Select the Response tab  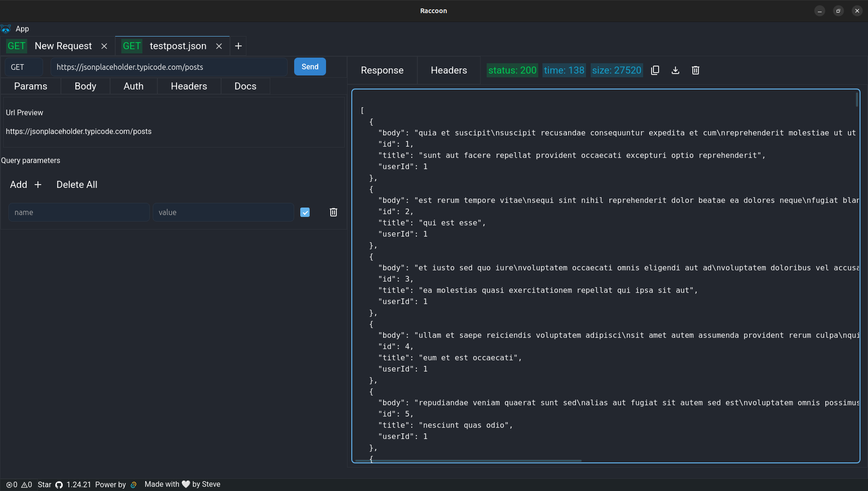(382, 70)
